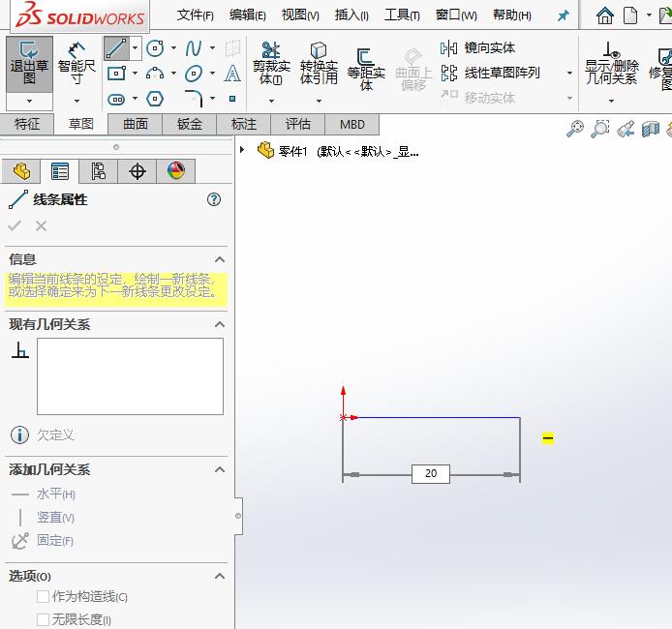This screenshot has height=629, width=672.
Task: Open the DisplayManager color ball tab
Action: click(x=176, y=171)
